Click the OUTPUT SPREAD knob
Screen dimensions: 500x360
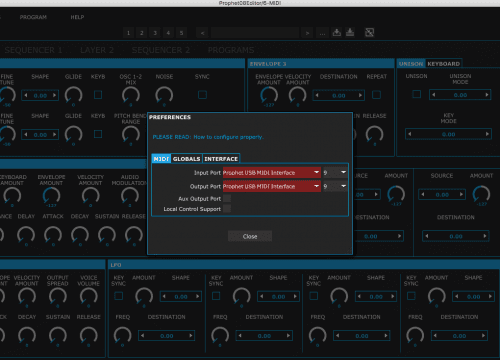(x=58, y=296)
